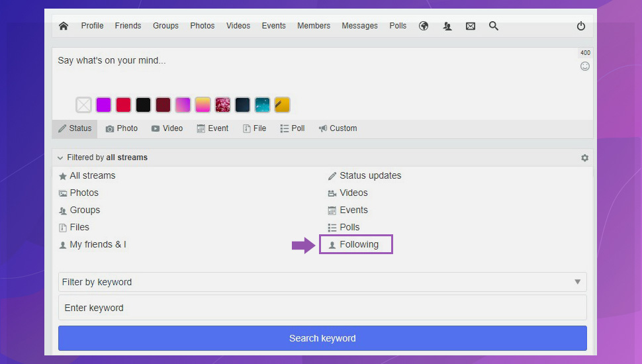Filter stream by Photos
This screenshot has height=364, width=642.
point(79,193)
